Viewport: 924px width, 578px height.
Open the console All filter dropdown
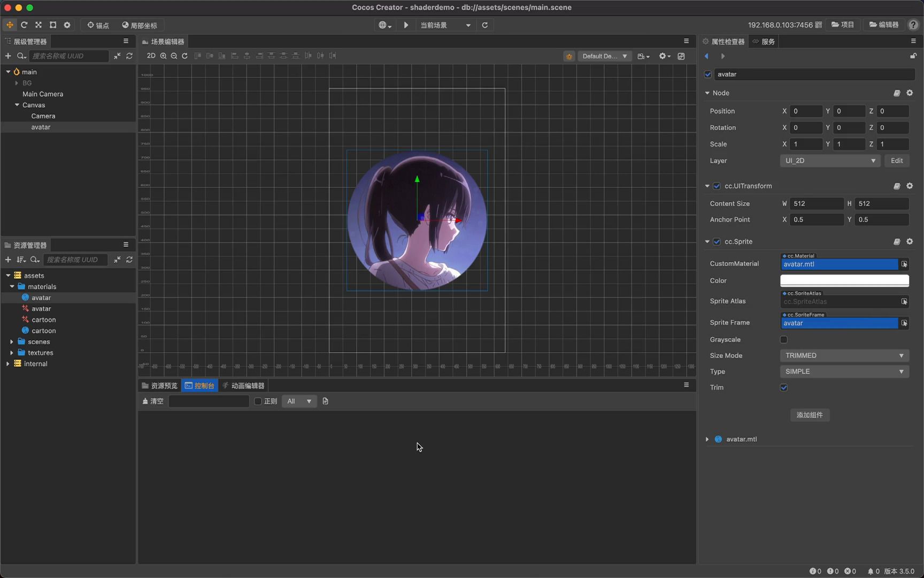tap(299, 401)
